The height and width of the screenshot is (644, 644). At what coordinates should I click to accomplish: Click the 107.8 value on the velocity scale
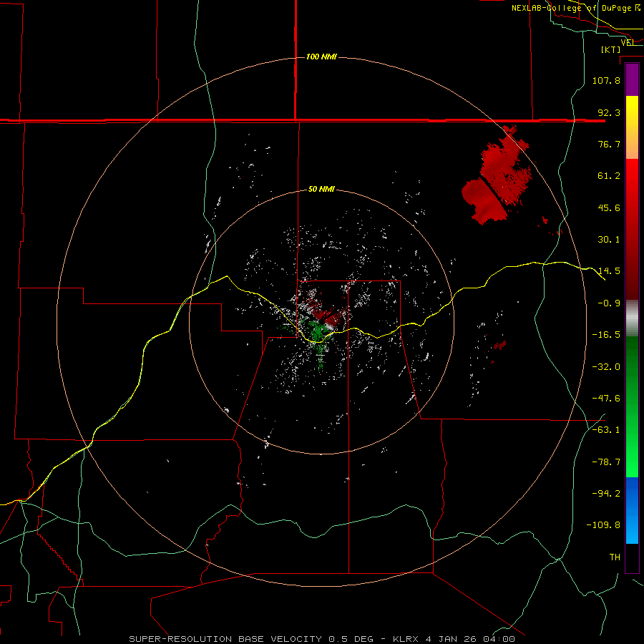pos(606,80)
